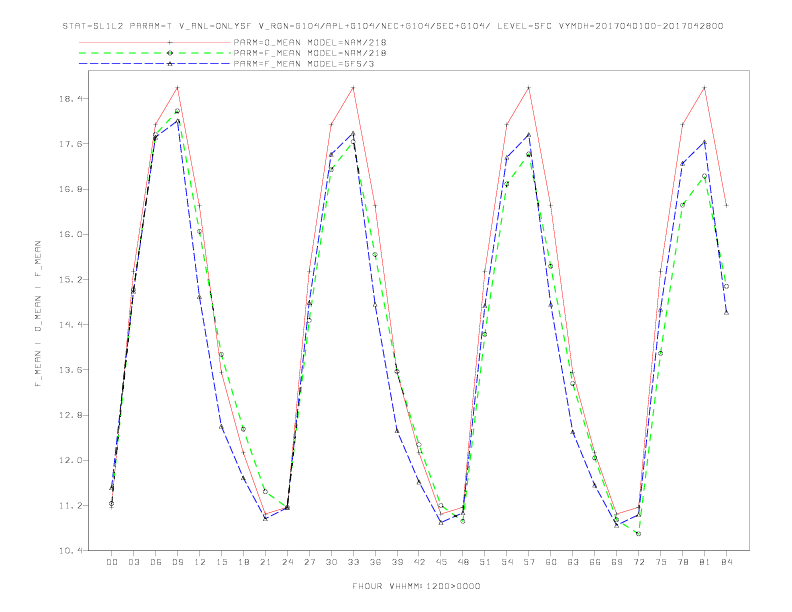Click the x-axis hour label 03
This screenshot has height=612, width=792.
click(133, 562)
